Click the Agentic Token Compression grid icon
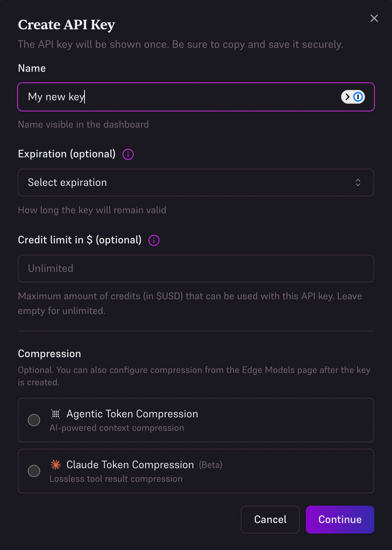Screen dimensions: 392x550 point(56,414)
